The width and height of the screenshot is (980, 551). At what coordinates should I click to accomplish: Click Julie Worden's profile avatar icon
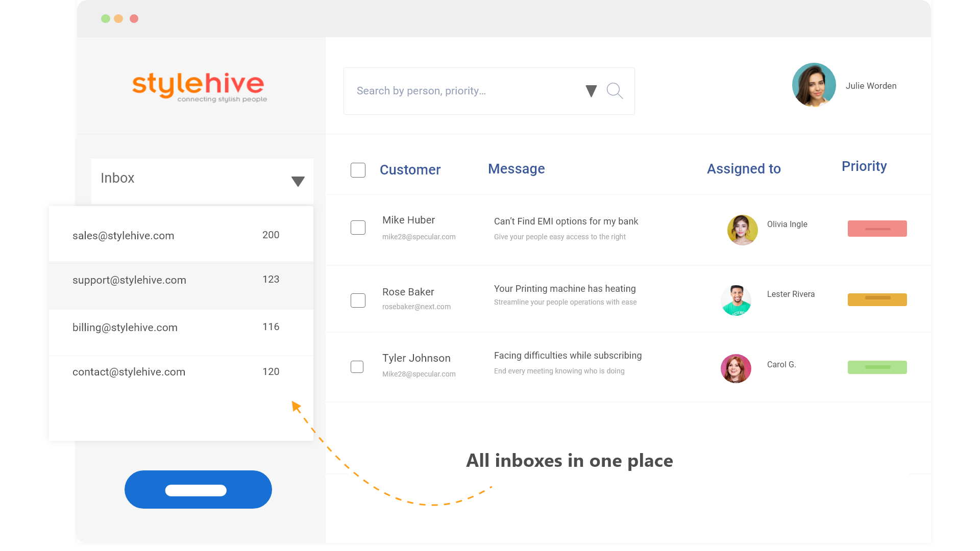tap(814, 86)
